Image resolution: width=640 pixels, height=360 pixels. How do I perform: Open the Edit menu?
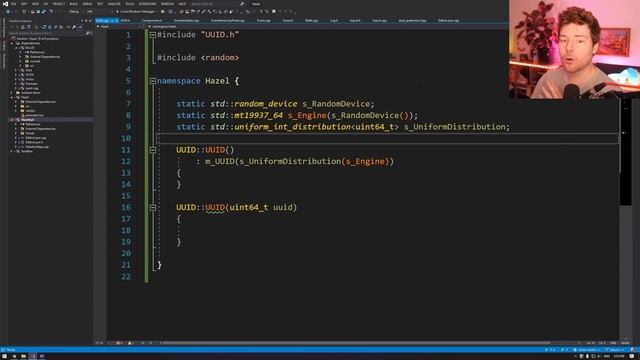[x=24, y=4]
